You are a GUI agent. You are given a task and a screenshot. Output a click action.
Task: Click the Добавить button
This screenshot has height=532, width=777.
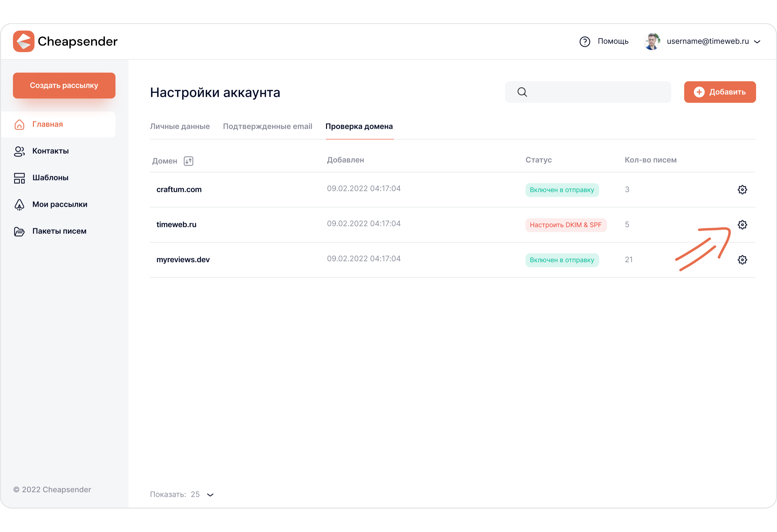click(720, 92)
